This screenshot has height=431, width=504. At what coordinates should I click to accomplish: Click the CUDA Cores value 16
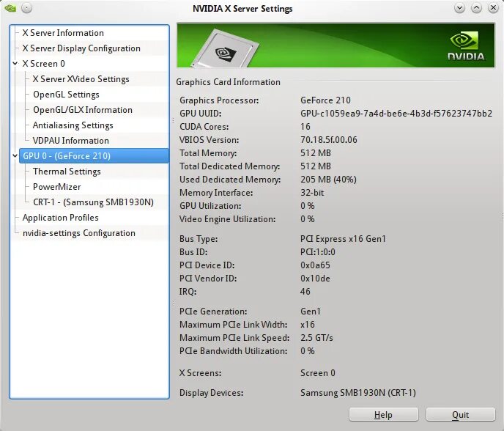tap(305, 127)
